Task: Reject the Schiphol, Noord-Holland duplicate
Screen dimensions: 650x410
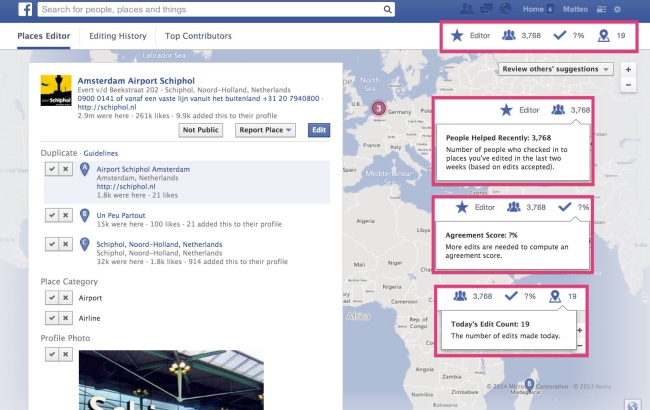Action: click(65, 244)
